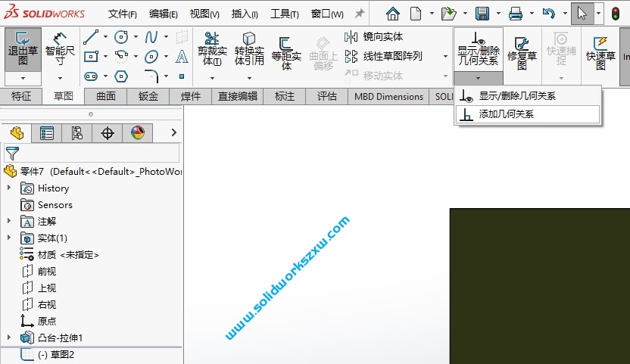Viewport: 630px width, 364px height.
Task: Open the ConfigurationManager tab icon
Action: pyautogui.click(x=76, y=133)
